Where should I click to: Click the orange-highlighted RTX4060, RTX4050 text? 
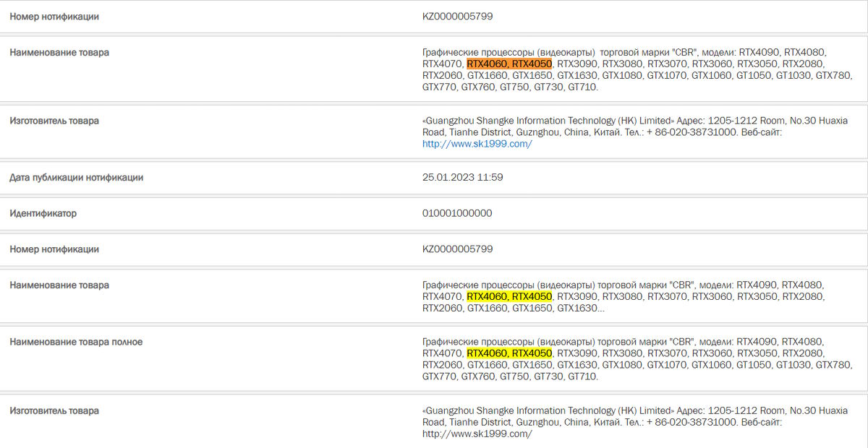tap(509, 64)
